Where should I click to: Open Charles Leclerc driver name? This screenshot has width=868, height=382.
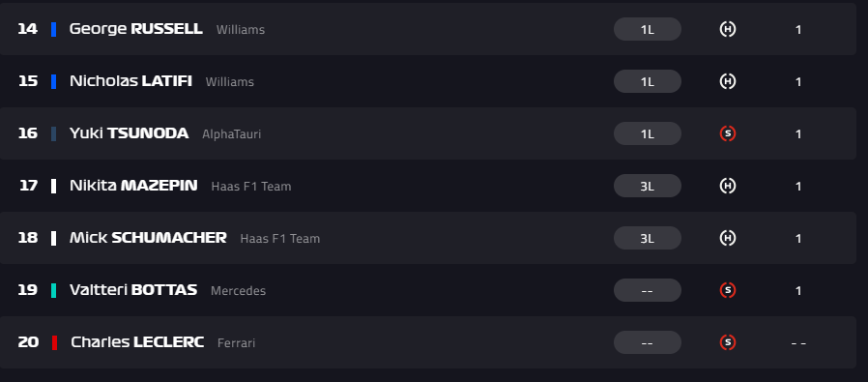click(137, 342)
